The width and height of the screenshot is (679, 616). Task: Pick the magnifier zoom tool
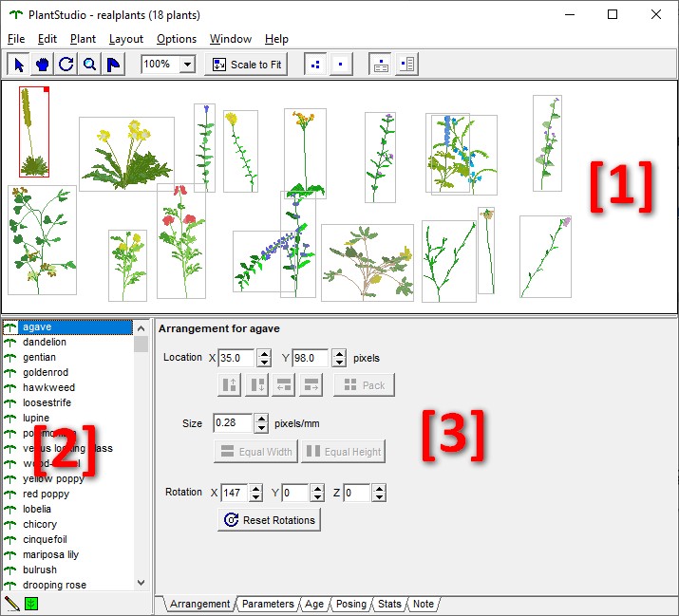(89, 65)
